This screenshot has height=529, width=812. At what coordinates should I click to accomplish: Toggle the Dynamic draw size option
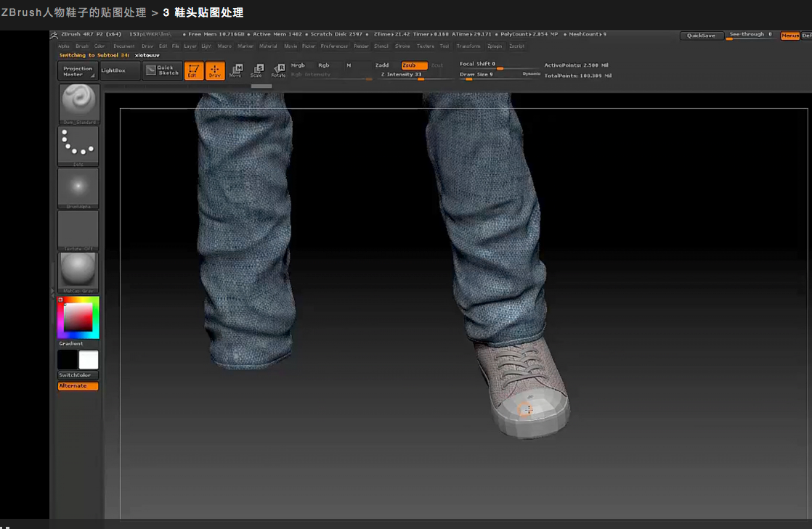coord(532,74)
